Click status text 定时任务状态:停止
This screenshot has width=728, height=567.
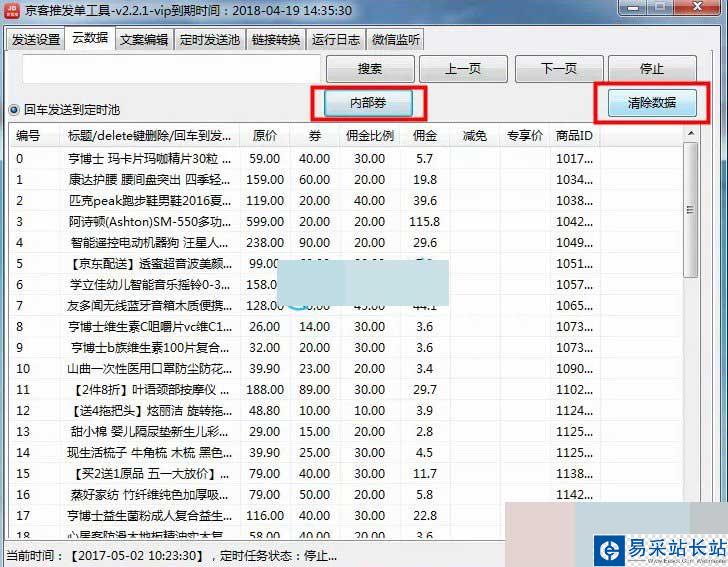(279, 555)
